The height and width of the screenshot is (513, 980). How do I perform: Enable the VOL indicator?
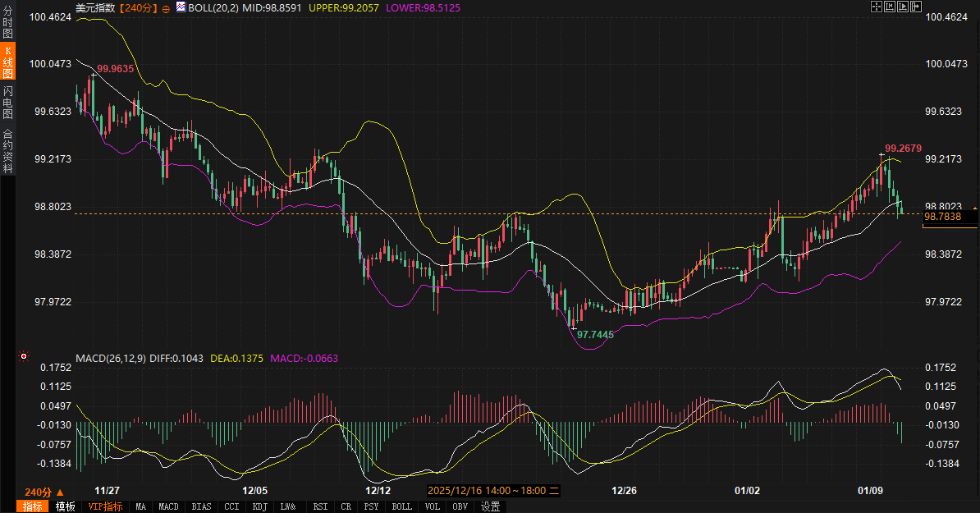click(433, 506)
